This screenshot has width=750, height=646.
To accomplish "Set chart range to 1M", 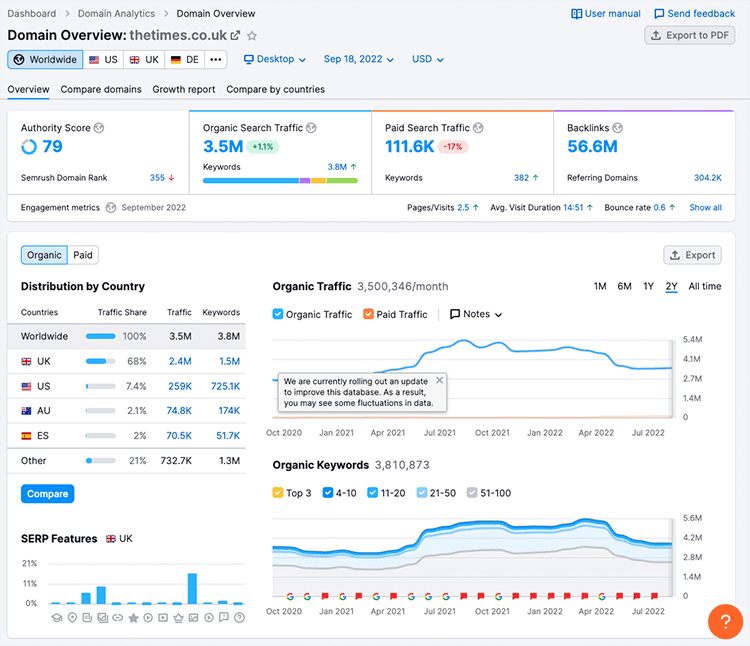I will (x=600, y=286).
